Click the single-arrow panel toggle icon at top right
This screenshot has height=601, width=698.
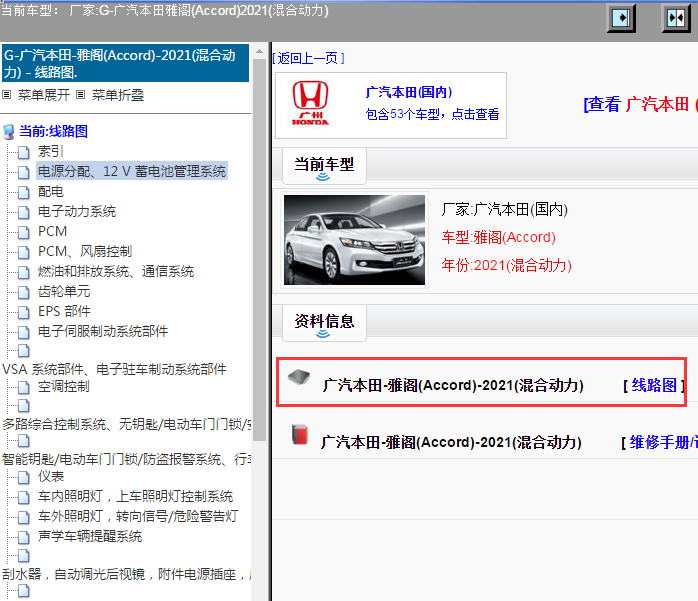[x=621, y=18]
